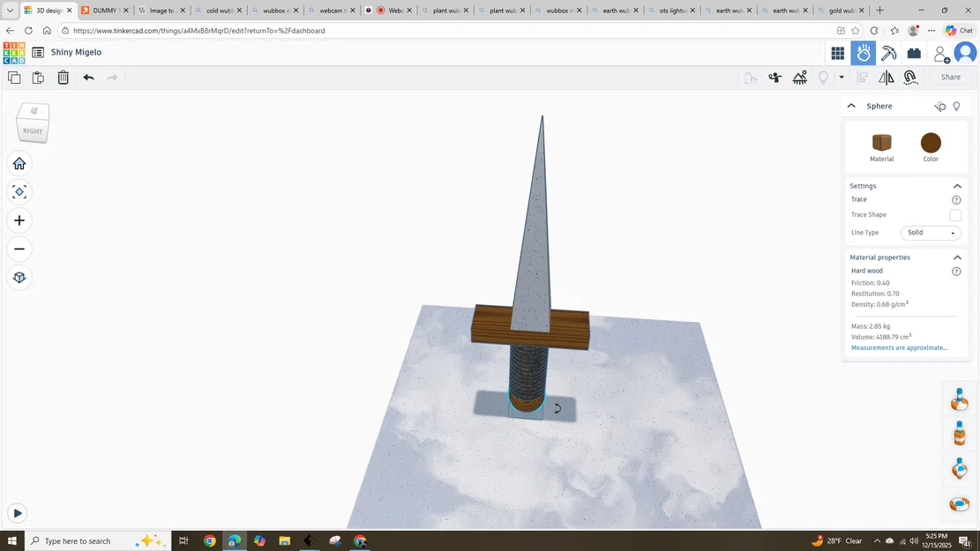Open the lightbulb dropdown arrow

click(x=842, y=78)
